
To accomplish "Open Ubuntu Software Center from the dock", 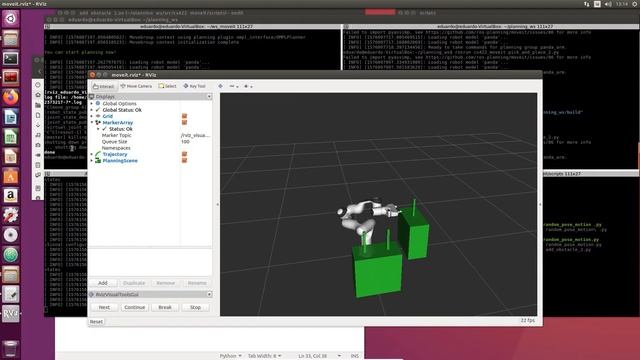I will click(x=11, y=176).
